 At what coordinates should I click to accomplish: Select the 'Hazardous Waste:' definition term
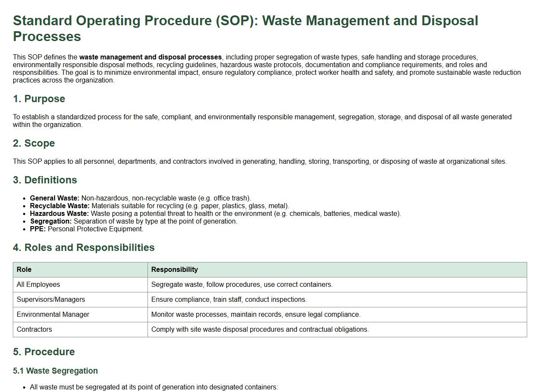[x=59, y=213]
